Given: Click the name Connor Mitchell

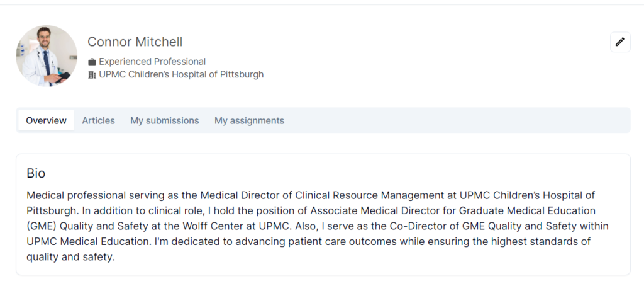Looking at the screenshot, I should coord(135,42).
